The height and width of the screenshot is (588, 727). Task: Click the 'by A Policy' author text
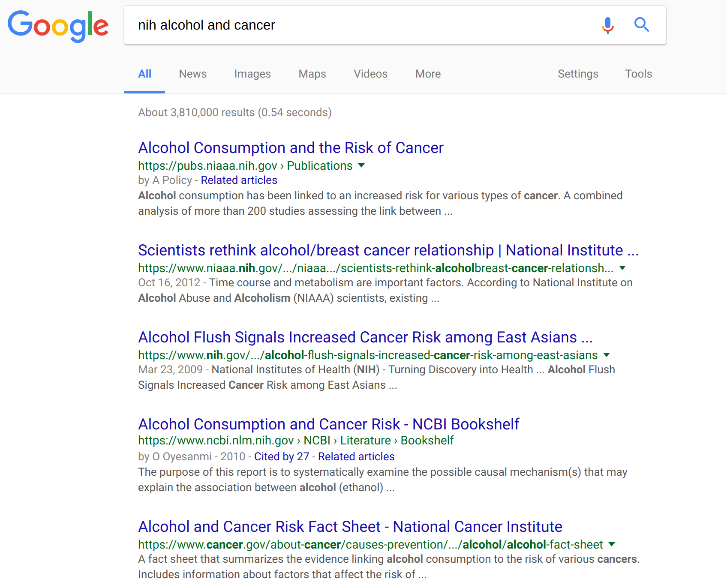[x=165, y=180]
